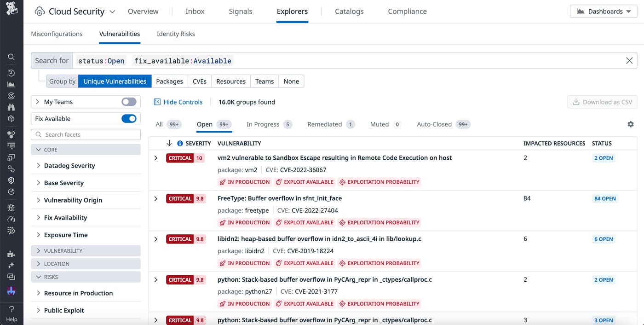Disable the Fix Available toggle

click(129, 118)
